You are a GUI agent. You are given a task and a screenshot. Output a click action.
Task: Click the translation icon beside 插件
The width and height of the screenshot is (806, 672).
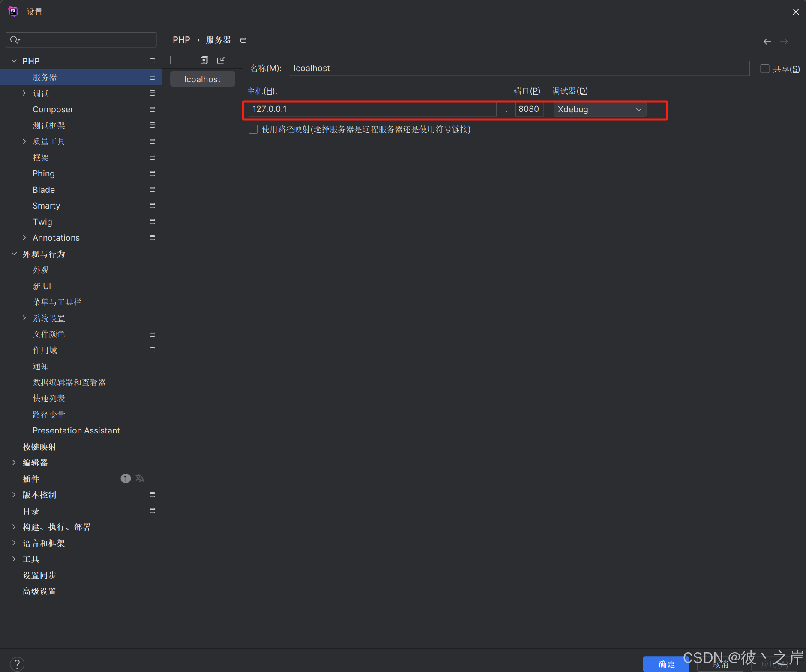coord(139,478)
